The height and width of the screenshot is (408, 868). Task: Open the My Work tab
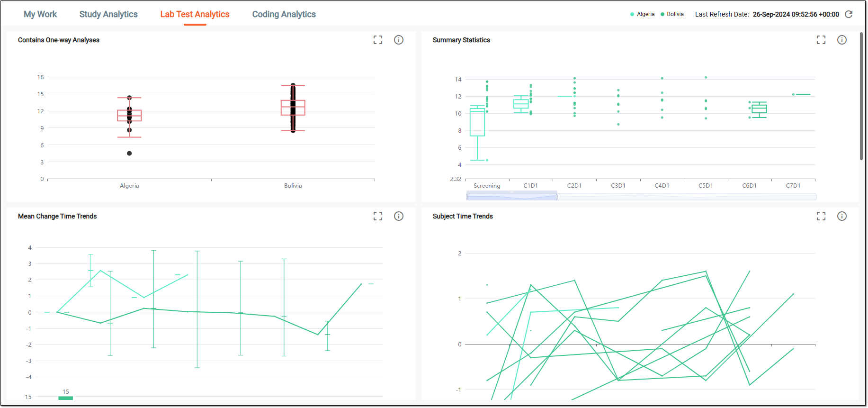coord(40,14)
